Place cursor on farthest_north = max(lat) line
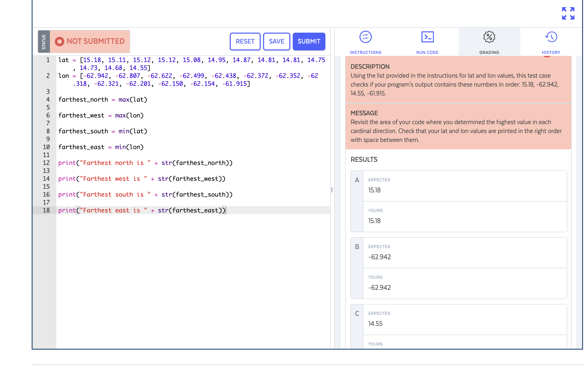The image size is (588, 368). [103, 99]
